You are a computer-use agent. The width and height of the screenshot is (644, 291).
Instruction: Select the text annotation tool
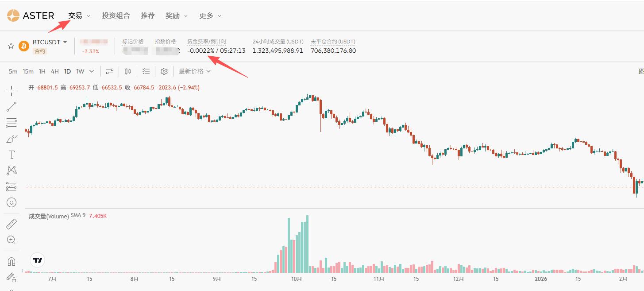click(12, 154)
